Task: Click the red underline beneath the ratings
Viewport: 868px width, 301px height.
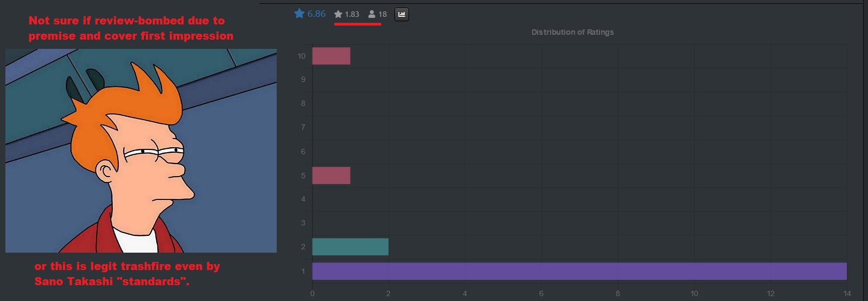Action: (358, 24)
